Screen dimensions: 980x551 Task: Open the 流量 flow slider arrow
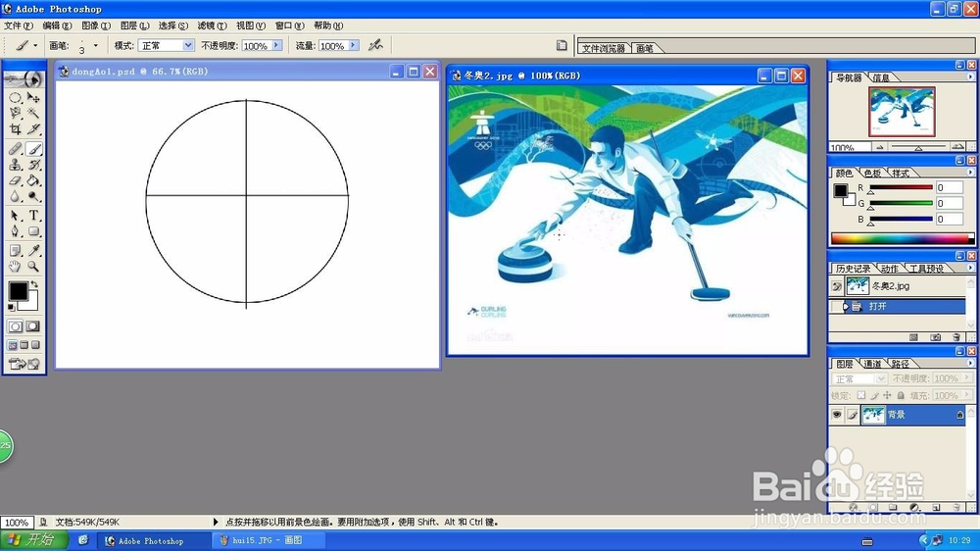click(x=354, y=45)
